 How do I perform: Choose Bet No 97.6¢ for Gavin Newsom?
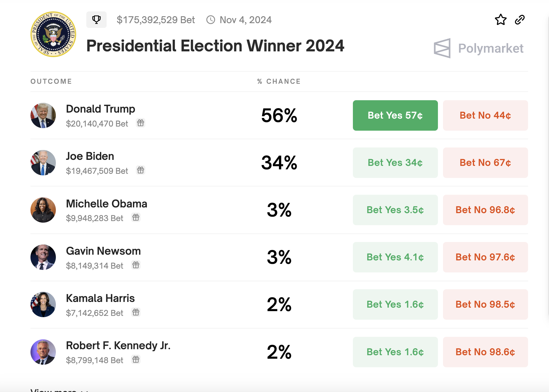[x=485, y=257]
